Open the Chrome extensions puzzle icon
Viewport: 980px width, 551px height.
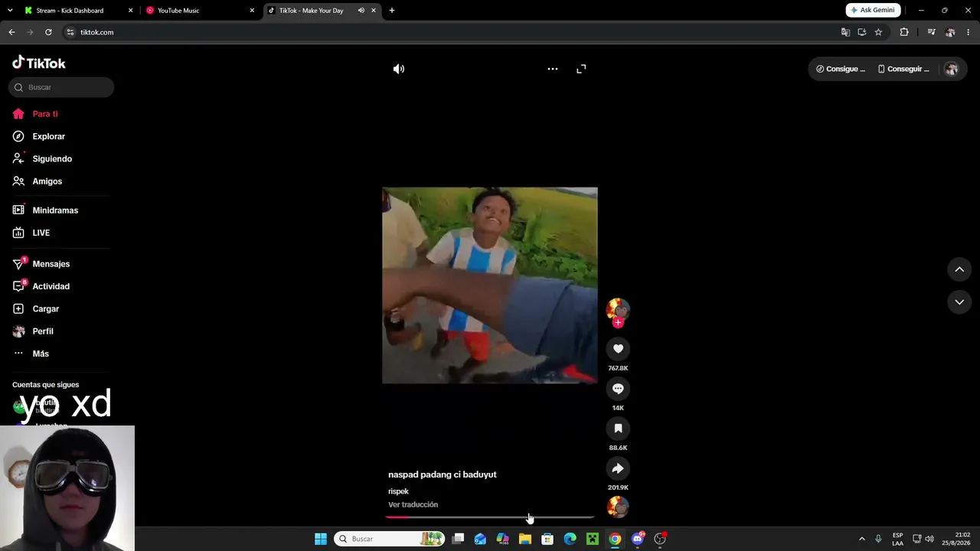pos(904,32)
